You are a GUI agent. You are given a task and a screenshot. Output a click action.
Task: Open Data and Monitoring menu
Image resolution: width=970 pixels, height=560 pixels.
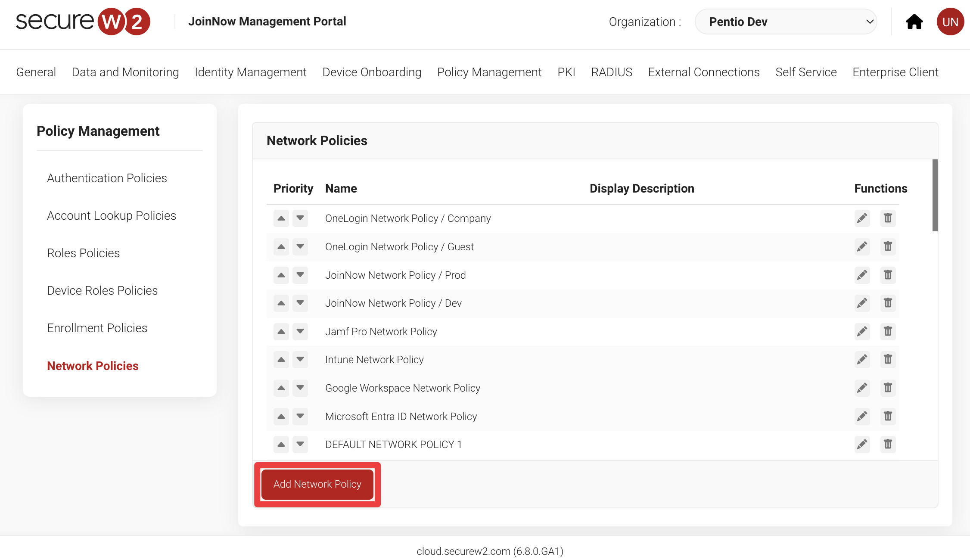point(125,72)
